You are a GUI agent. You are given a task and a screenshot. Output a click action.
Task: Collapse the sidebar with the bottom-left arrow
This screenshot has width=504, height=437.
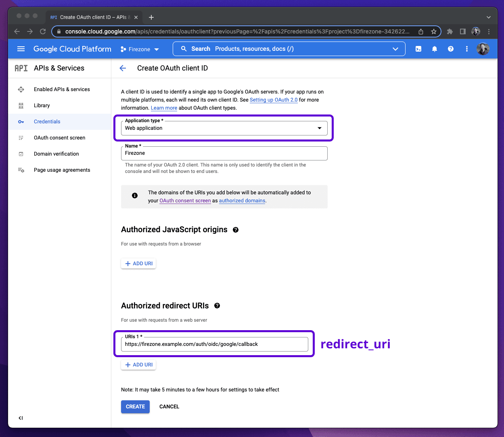21,418
